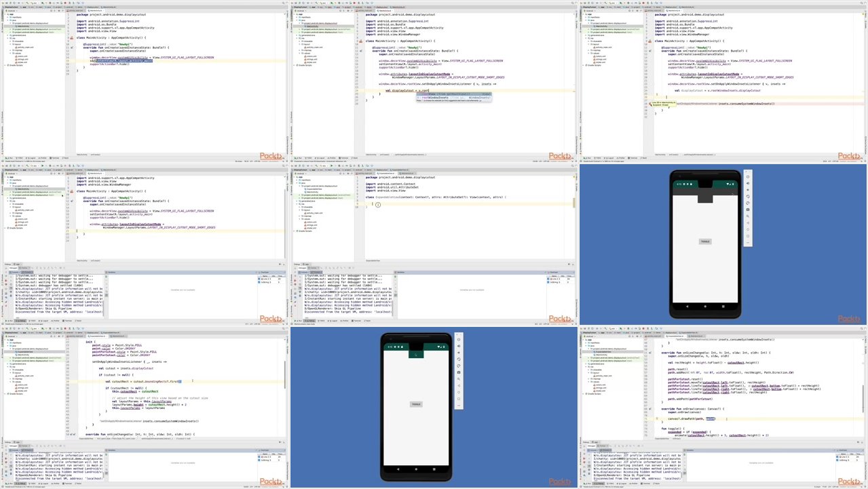Open more options dots beside gray-cutout emulator
The image size is (868, 489).
(748, 243)
